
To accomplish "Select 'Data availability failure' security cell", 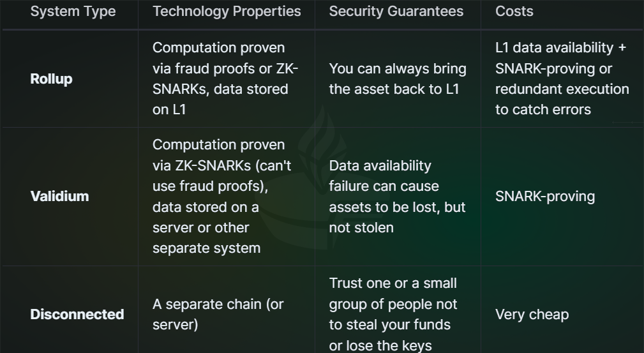I will (x=397, y=197).
